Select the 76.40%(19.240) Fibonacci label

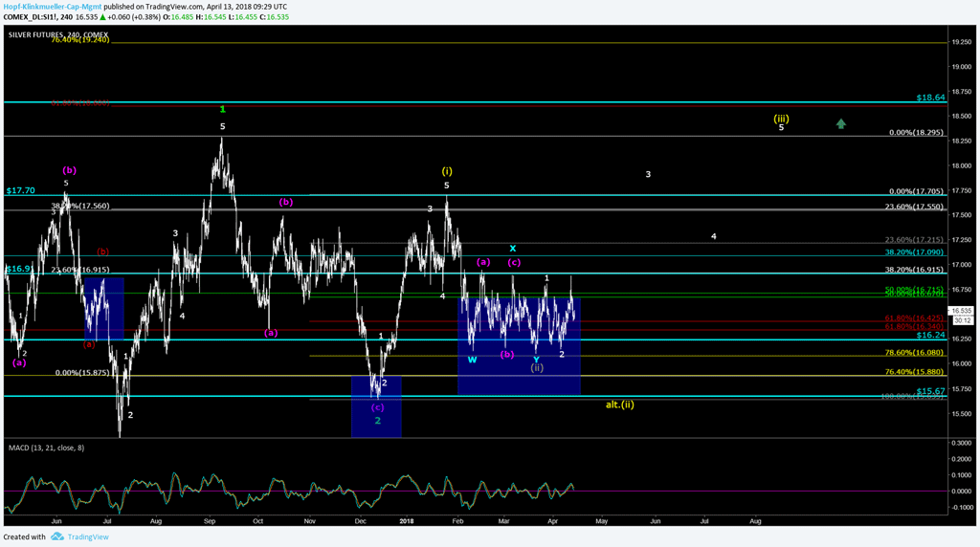tap(81, 40)
